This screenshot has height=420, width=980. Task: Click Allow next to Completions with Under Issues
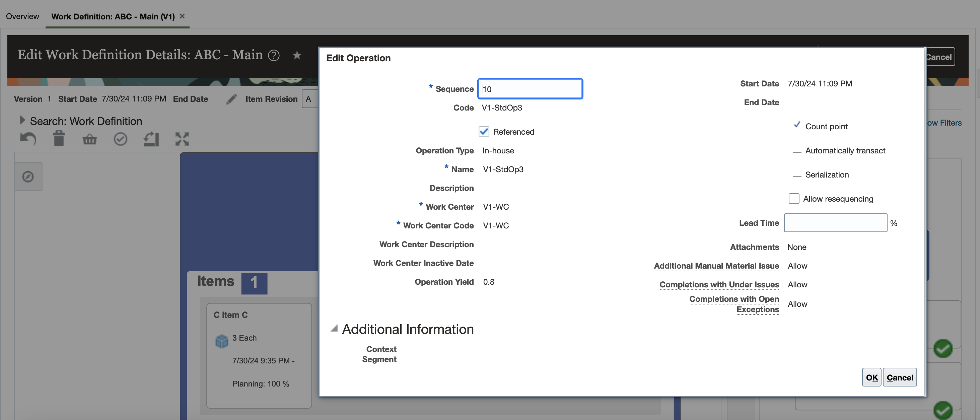797,285
